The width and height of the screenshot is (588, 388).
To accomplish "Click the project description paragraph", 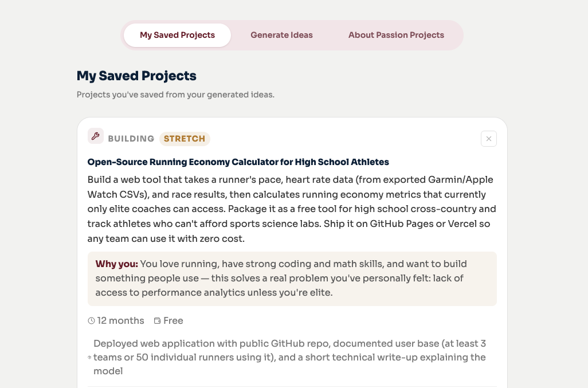I will click(x=292, y=209).
